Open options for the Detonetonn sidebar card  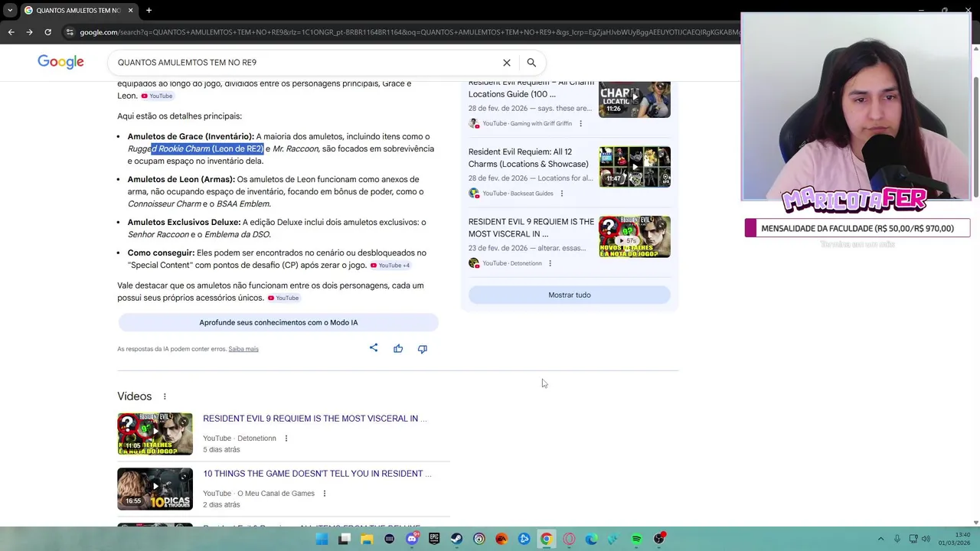click(x=550, y=263)
